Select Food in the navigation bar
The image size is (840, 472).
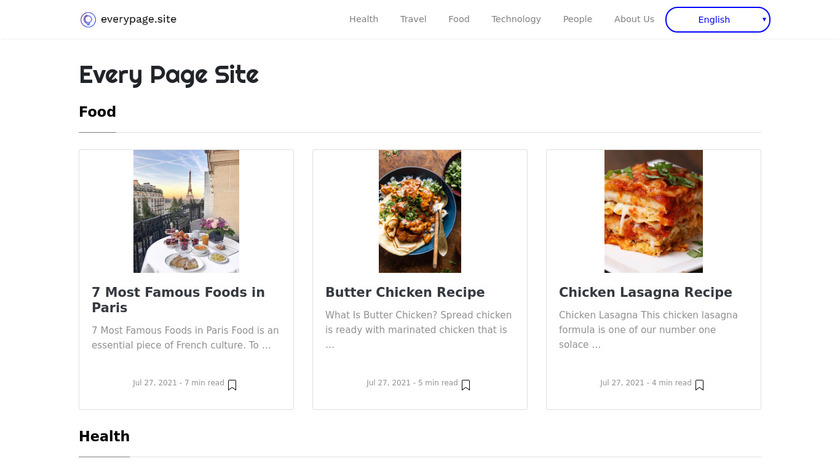[459, 19]
